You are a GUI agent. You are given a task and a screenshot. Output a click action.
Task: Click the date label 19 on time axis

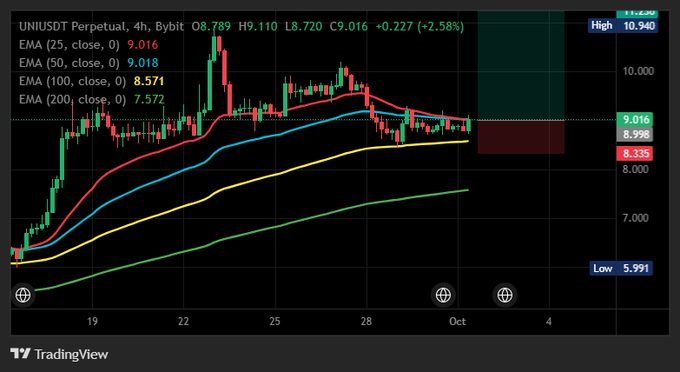click(92, 321)
